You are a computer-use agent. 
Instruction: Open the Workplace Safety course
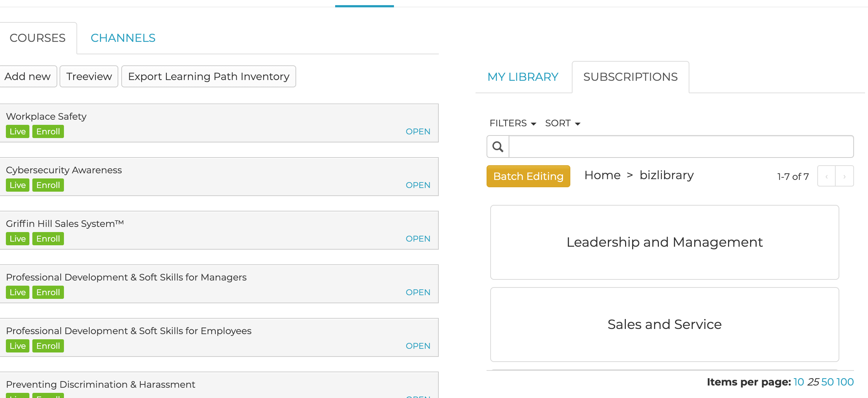pyautogui.click(x=418, y=131)
